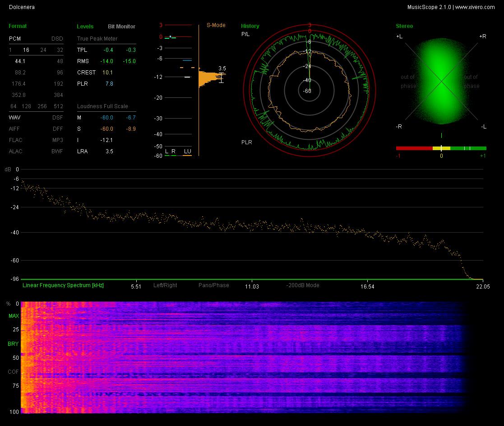Click the PLR value 7.8
504x426 pixels.
coord(109,84)
